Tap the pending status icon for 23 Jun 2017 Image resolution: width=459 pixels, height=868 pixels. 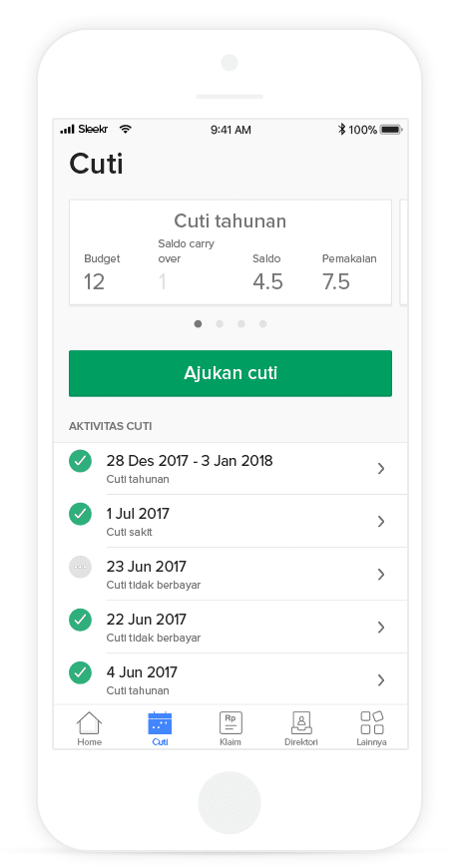click(x=80, y=567)
